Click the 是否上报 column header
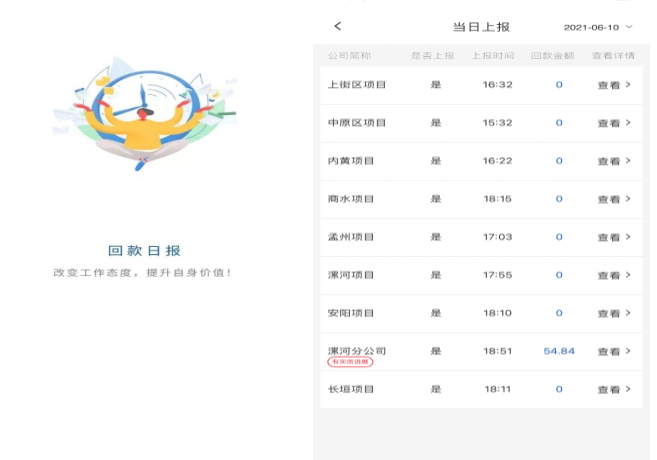The image size is (657, 460). pyautogui.click(x=432, y=55)
